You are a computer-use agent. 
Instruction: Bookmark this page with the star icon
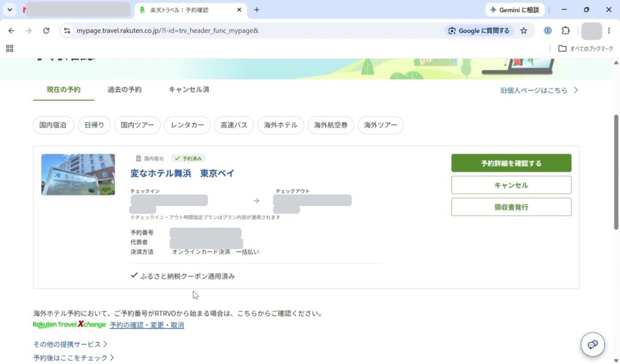[524, 30]
